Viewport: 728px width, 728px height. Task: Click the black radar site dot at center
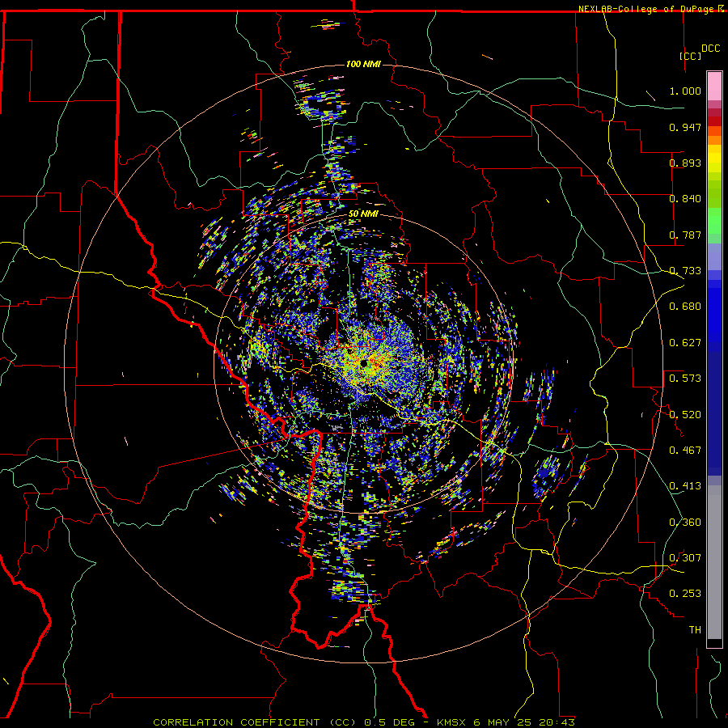click(363, 363)
